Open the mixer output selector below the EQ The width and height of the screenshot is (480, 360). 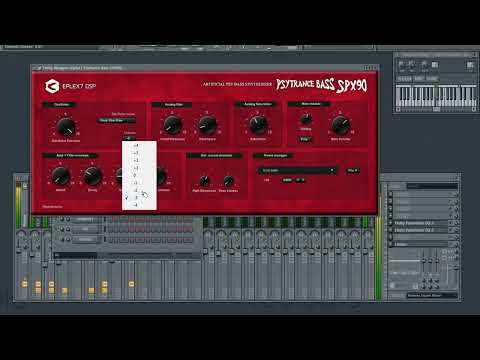(x=431, y=295)
